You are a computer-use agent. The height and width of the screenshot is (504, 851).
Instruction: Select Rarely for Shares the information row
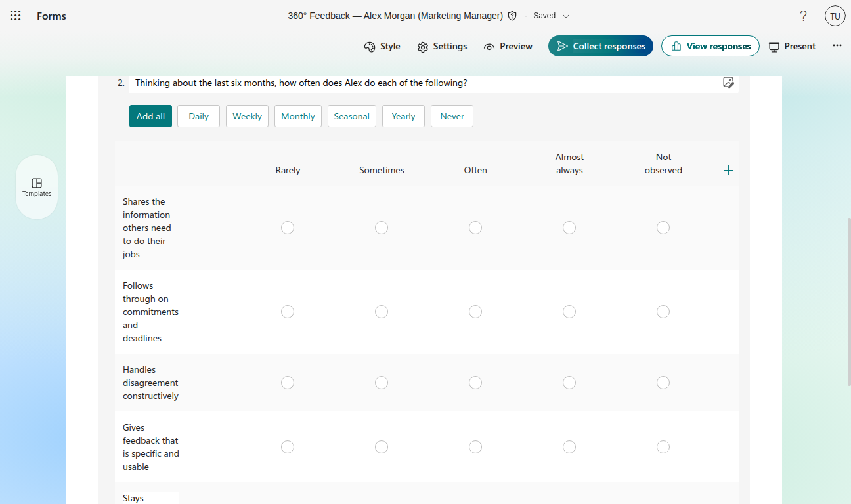pyautogui.click(x=288, y=228)
